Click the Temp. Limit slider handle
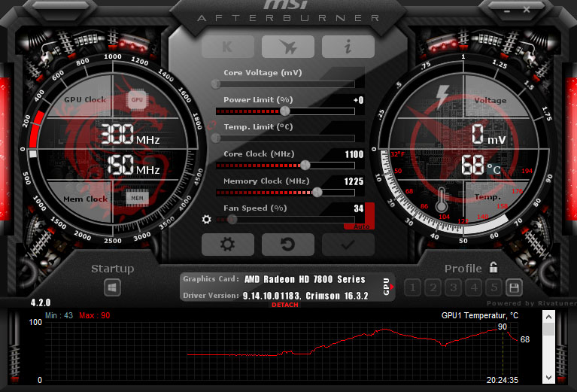 [x=216, y=138]
